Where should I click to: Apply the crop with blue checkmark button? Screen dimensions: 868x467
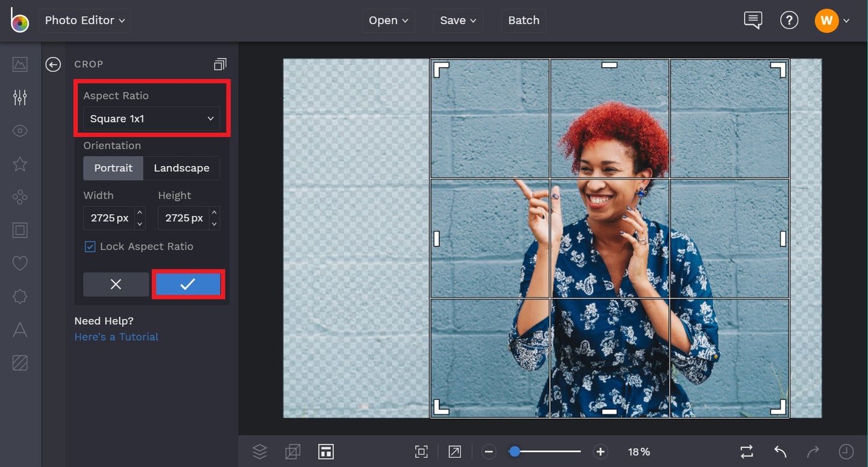[188, 284]
